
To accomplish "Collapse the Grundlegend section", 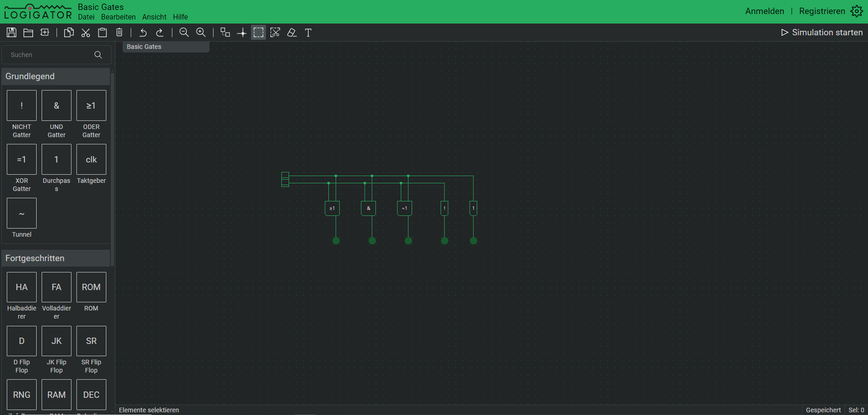I will (55, 76).
